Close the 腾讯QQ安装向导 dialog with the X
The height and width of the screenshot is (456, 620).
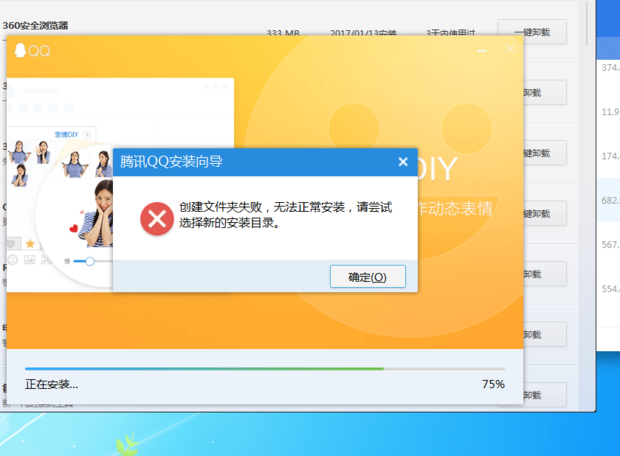pos(403,162)
